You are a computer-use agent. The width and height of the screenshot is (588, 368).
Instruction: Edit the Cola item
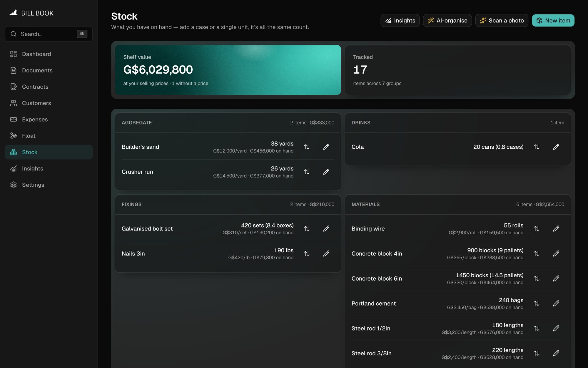(x=556, y=147)
